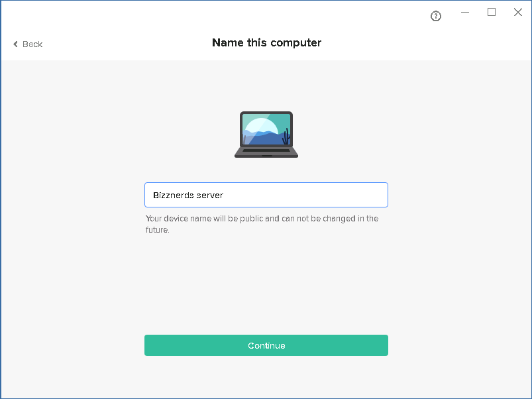532x399 pixels.
Task: Click the Continue button
Action: (266, 345)
